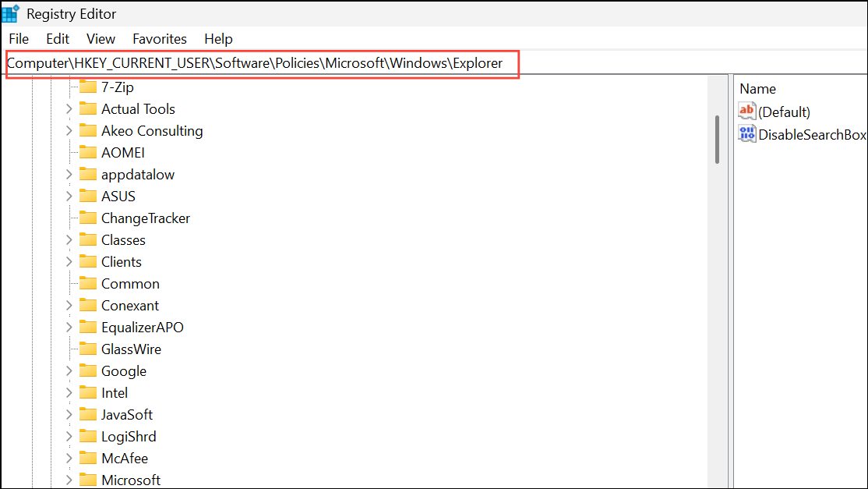
Task: Select the Akeo Consulting folder icon
Action: (88, 131)
